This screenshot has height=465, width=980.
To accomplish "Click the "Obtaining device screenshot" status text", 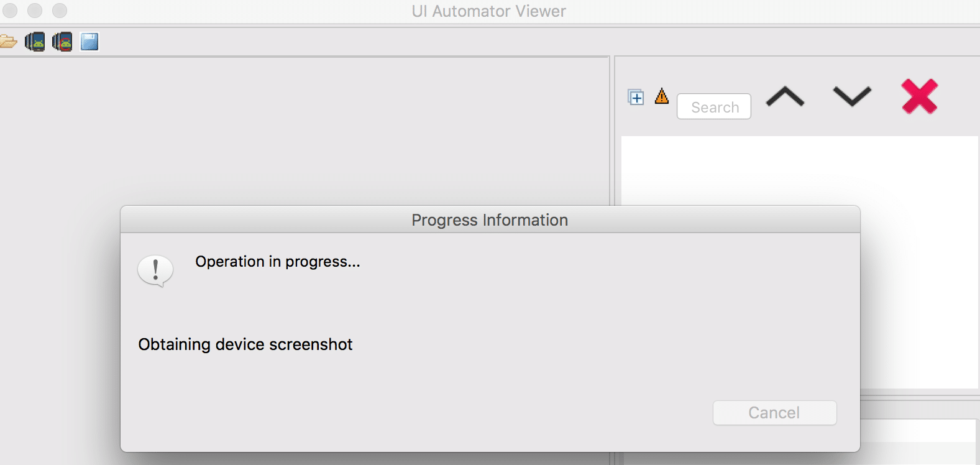I will coord(245,344).
